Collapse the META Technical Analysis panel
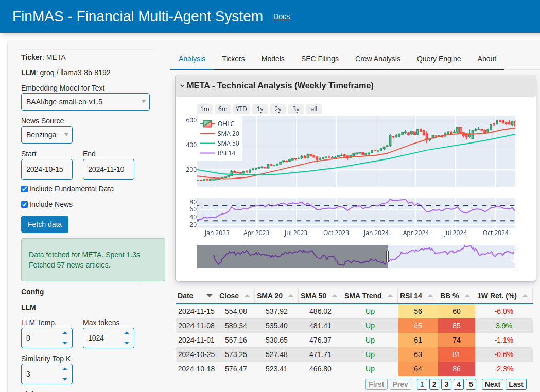Screen dimensions: 540x392 point(182,85)
